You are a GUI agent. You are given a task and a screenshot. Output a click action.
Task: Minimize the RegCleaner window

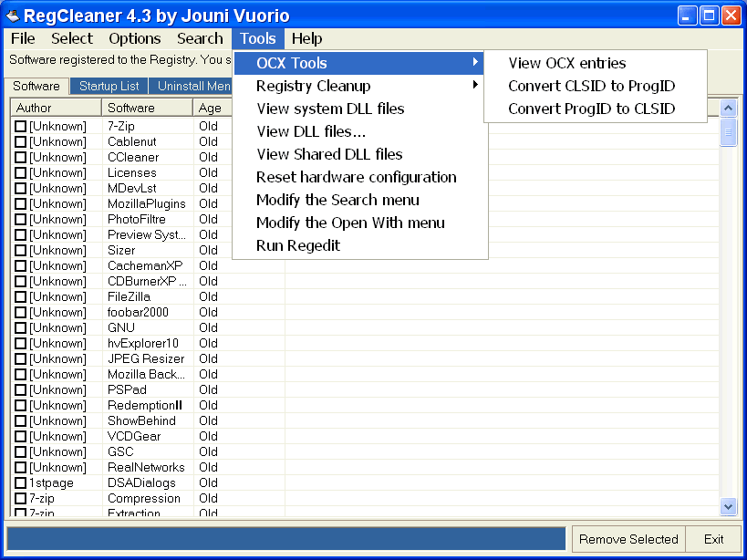(x=687, y=16)
